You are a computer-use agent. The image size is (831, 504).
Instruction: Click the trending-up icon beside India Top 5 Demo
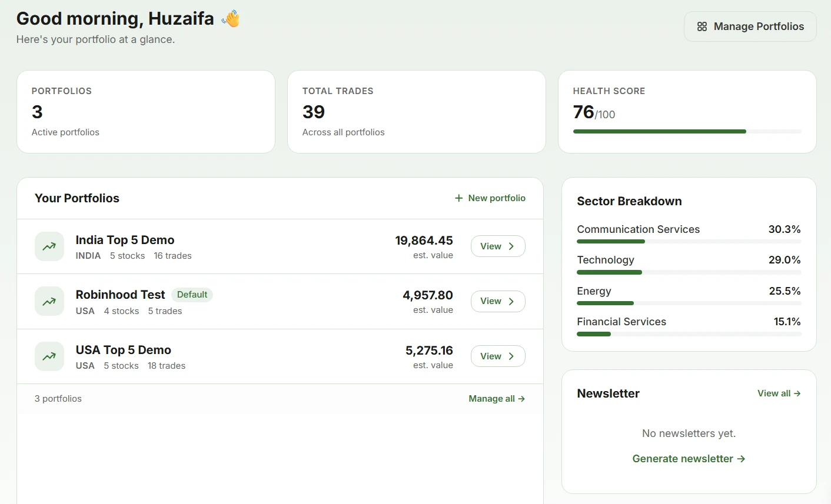pos(49,246)
